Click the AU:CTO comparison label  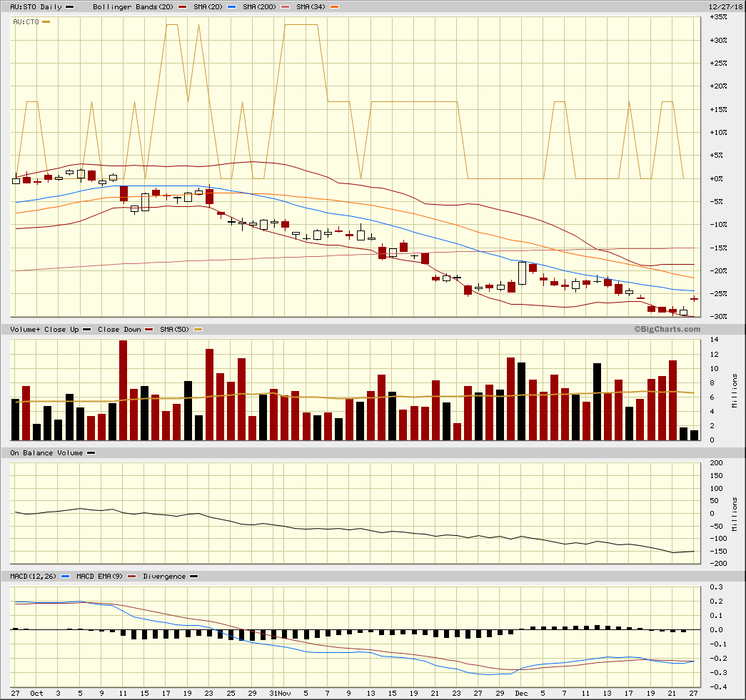[x=26, y=22]
